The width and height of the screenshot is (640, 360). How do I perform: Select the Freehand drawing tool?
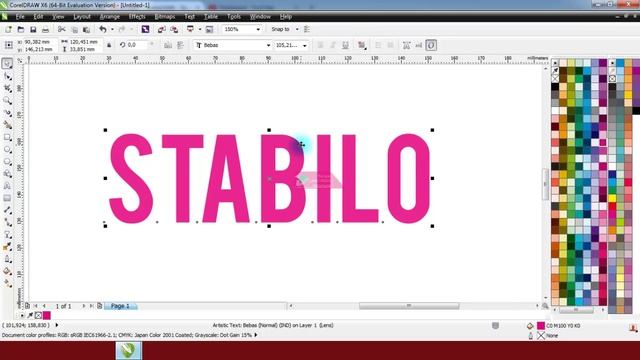point(7,113)
